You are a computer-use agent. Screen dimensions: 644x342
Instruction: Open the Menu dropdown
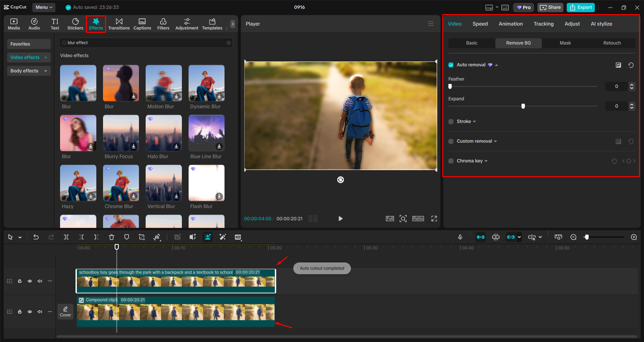pos(44,7)
